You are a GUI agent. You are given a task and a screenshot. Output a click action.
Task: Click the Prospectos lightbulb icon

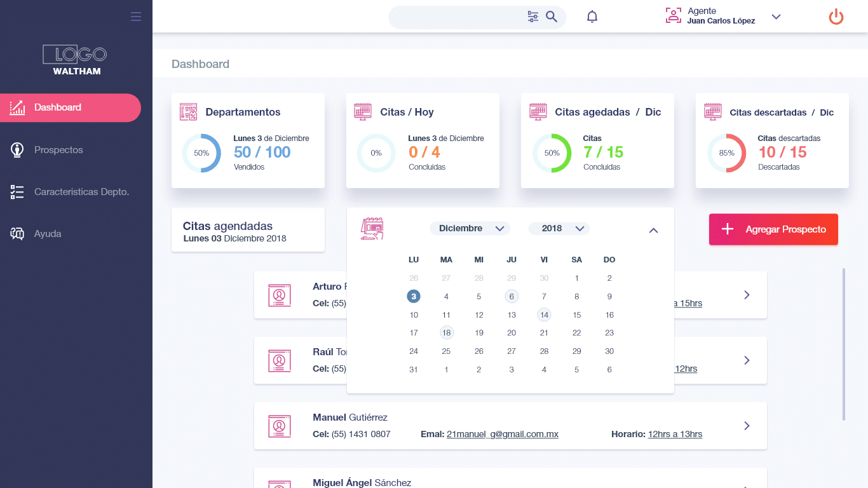(17, 150)
